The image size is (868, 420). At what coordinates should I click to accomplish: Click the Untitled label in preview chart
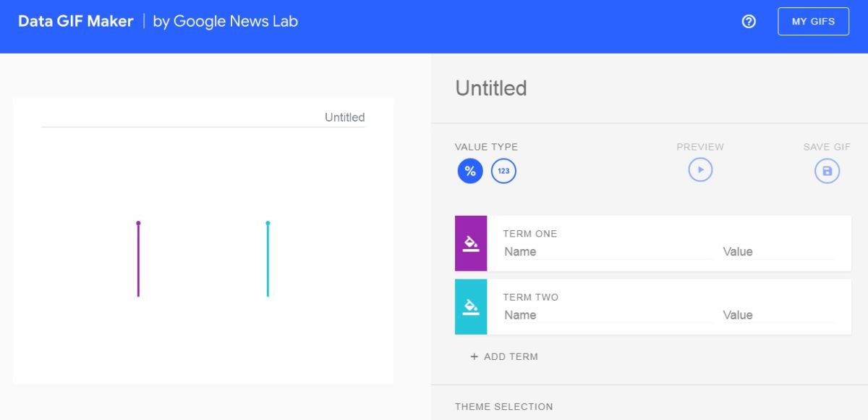(344, 117)
